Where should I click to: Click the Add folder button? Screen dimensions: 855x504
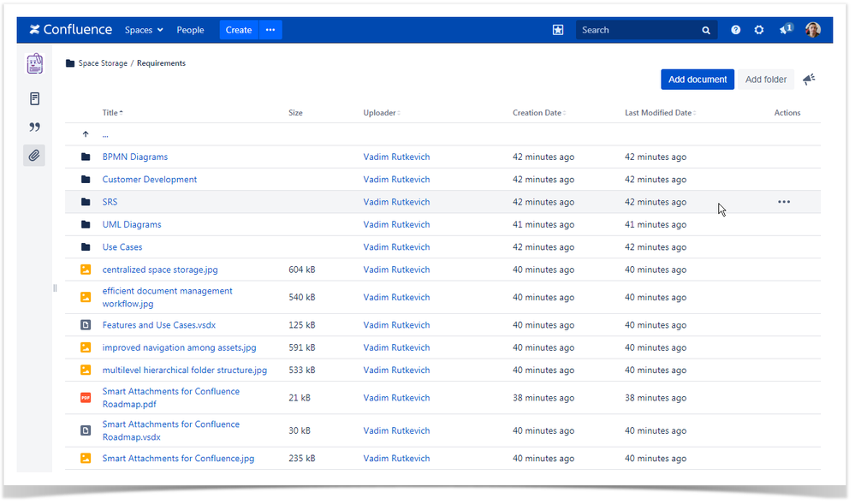coord(766,80)
